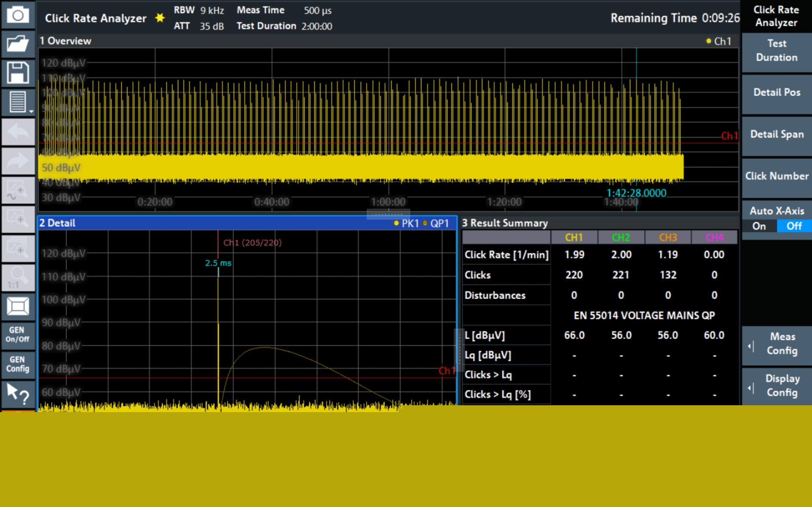Set Auto X-Axis to On
This screenshot has width=812, height=507.
(x=759, y=226)
